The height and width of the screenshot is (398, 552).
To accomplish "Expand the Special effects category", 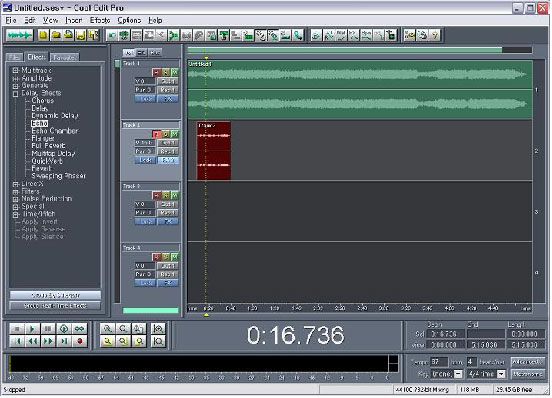I will pos(15,207).
